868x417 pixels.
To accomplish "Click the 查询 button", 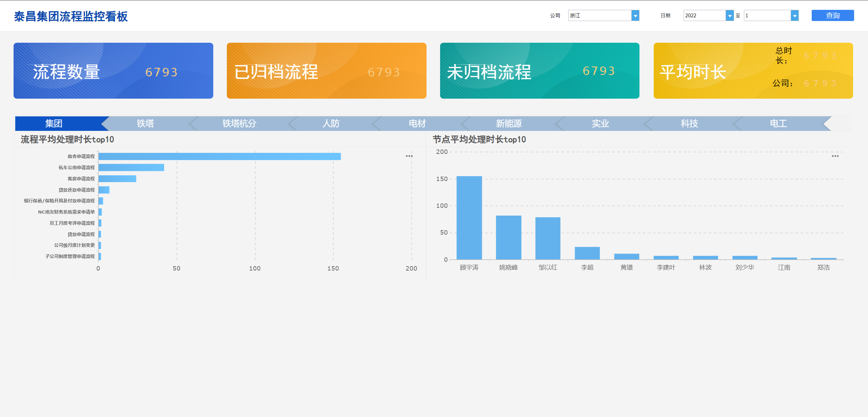I will click(832, 16).
